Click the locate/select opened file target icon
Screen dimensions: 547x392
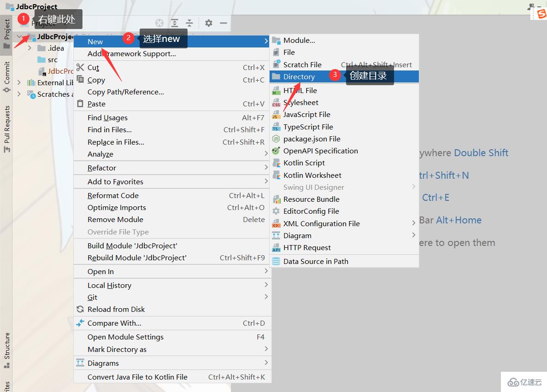click(x=159, y=23)
